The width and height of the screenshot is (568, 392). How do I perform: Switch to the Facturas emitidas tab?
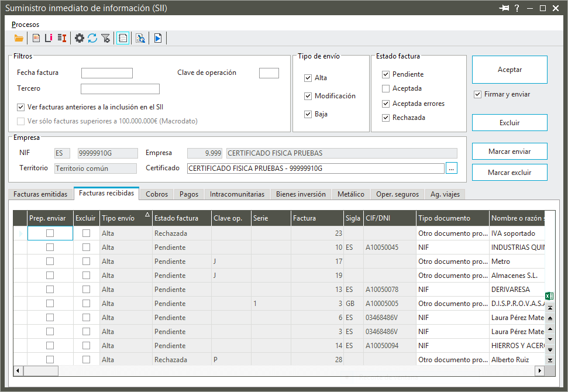click(x=40, y=194)
